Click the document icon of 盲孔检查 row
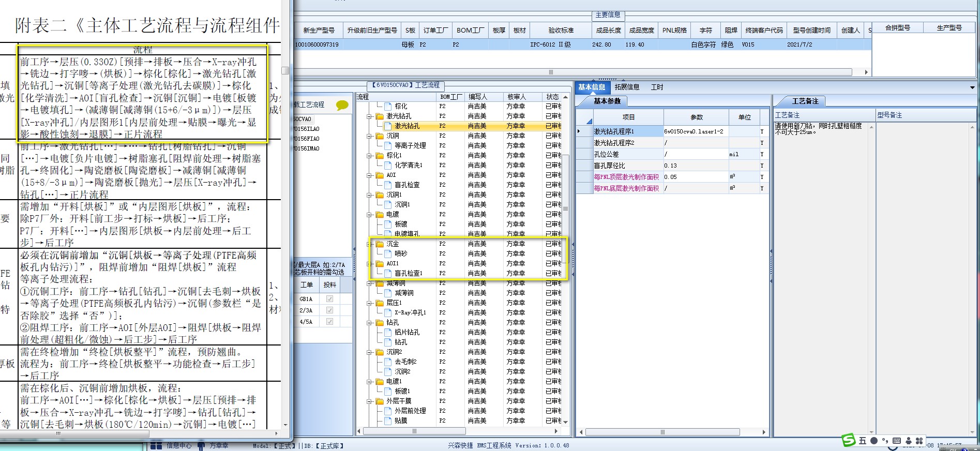Viewport: 980px width, 451px height. click(x=388, y=185)
